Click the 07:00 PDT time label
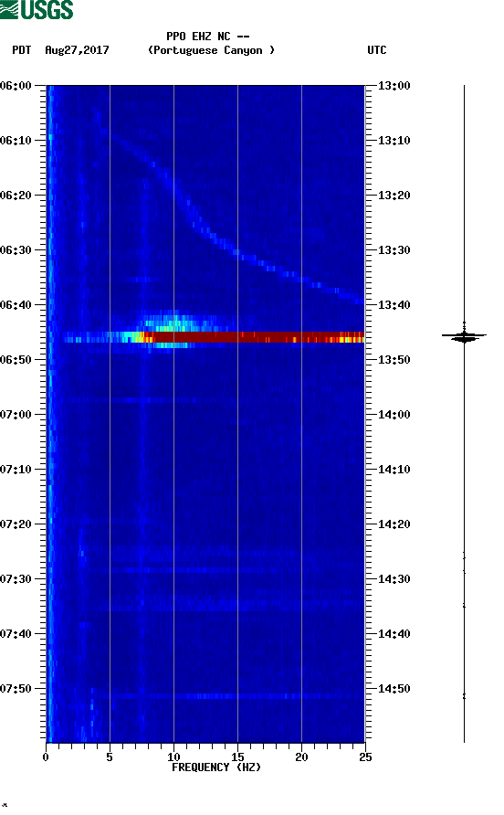 [16, 415]
